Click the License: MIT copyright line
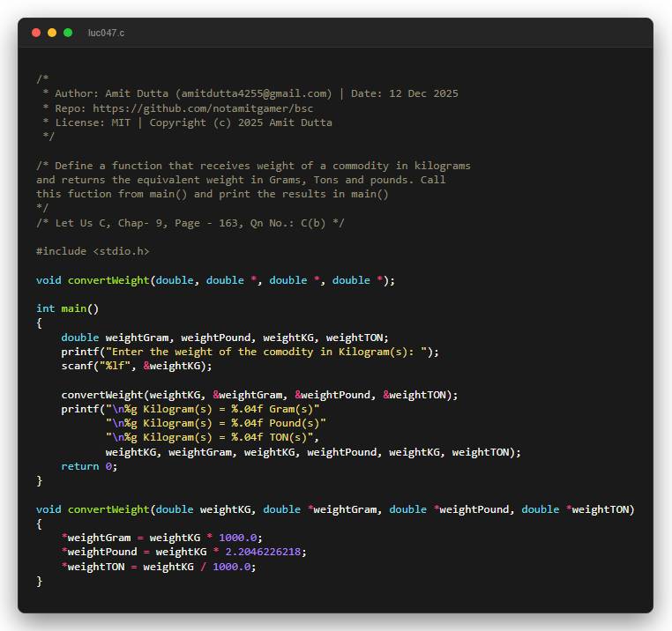672x631 pixels. coord(187,122)
